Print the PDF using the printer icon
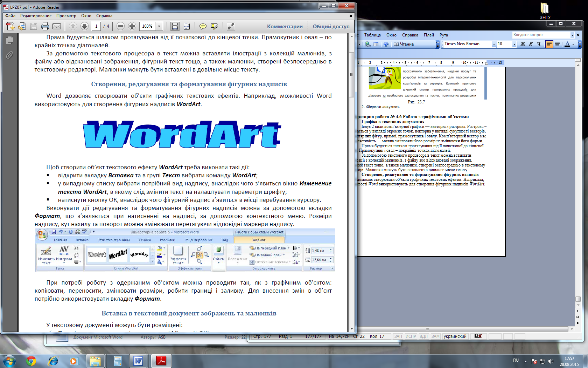588x368 pixels. [45, 26]
